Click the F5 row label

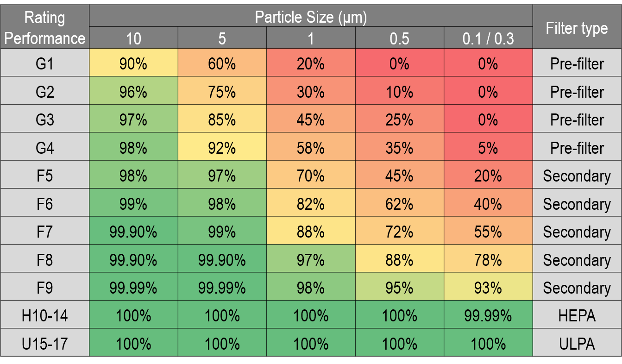44,176
